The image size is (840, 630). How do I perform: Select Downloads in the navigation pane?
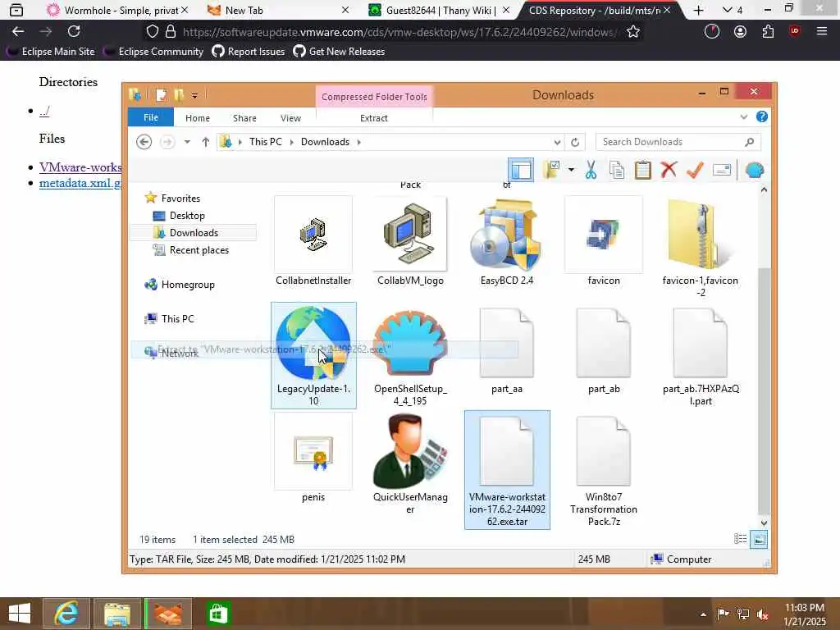click(194, 232)
